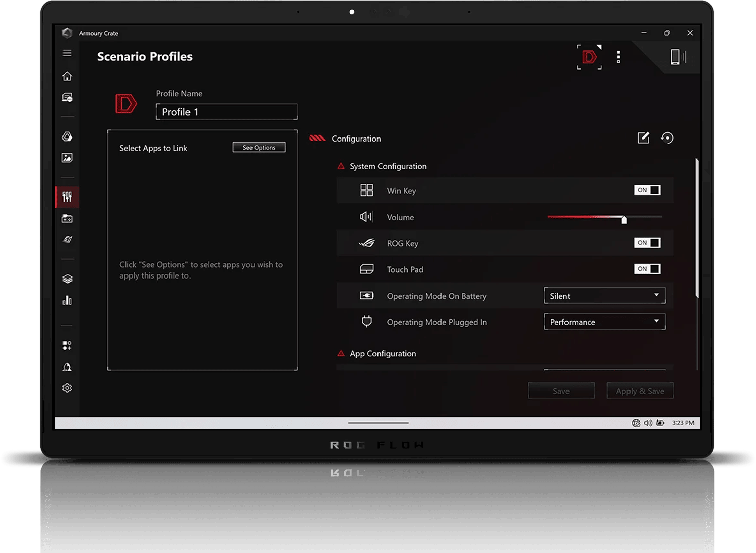The width and height of the screenshot is (756, 553).
Task: Open the Operating Mode Plugged In dropdown showing Performance
Action: [605, 322]
